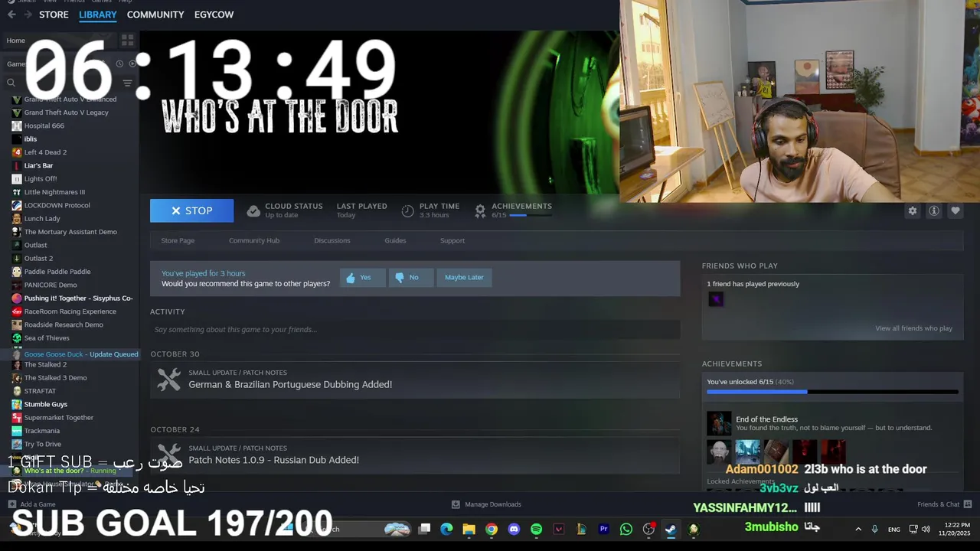This screenshot has height=551, width=980.
Task: Open Steam game settings gear icon
Action: pyautogui.click(x=912, y=211)
